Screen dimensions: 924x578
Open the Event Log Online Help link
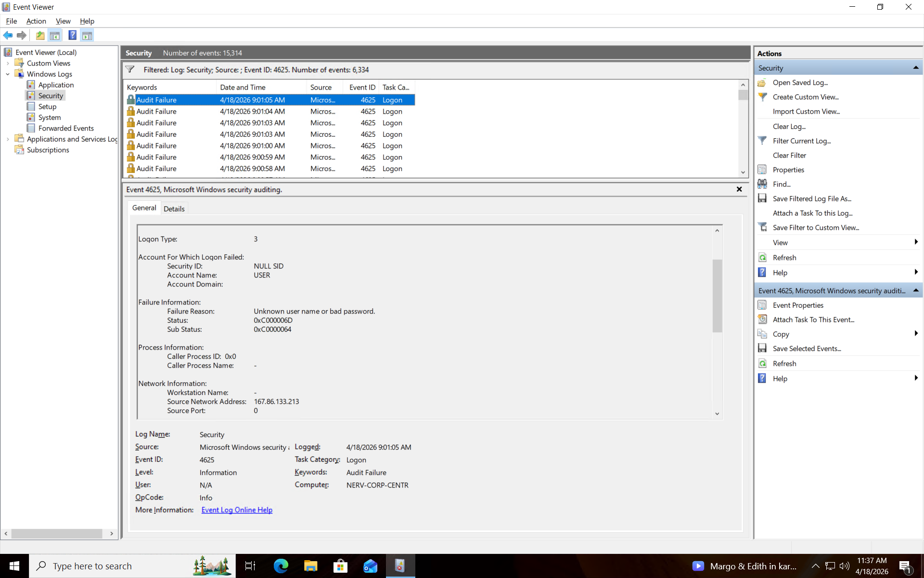point(237,510)
